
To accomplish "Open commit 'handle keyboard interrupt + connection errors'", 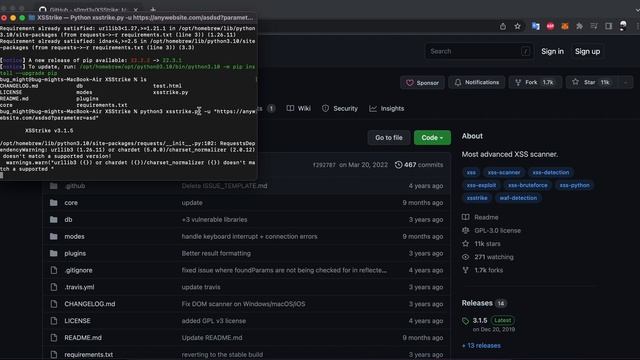I will click(249, 237).
